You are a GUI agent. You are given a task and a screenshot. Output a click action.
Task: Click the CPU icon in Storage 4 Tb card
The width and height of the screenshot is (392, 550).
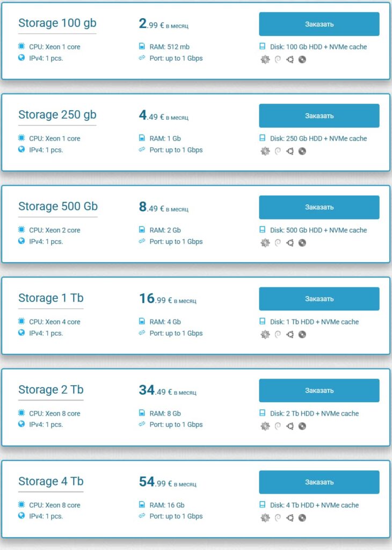tap(21, 505)
